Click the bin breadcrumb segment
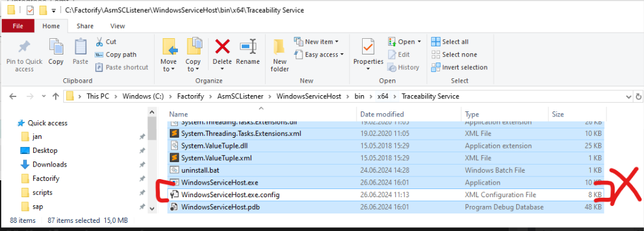Viewport: 644px width, 231px height. click(x=359, y=96)
